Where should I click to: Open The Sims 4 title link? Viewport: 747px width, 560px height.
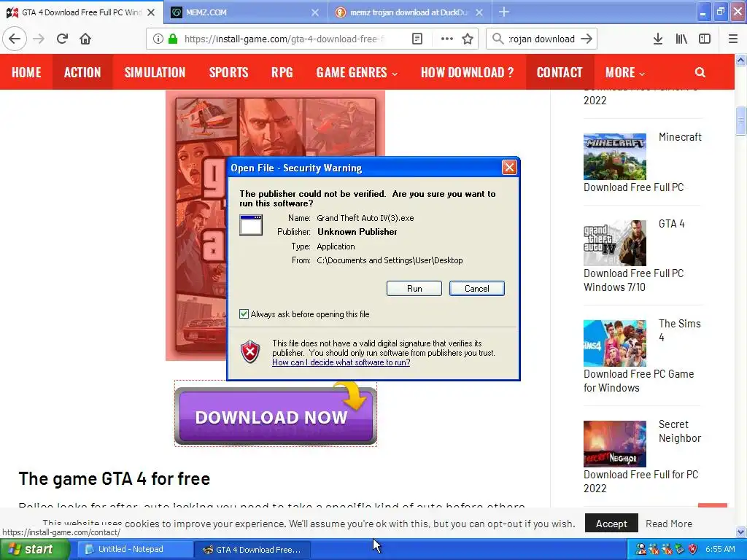(x=679, y=330)
